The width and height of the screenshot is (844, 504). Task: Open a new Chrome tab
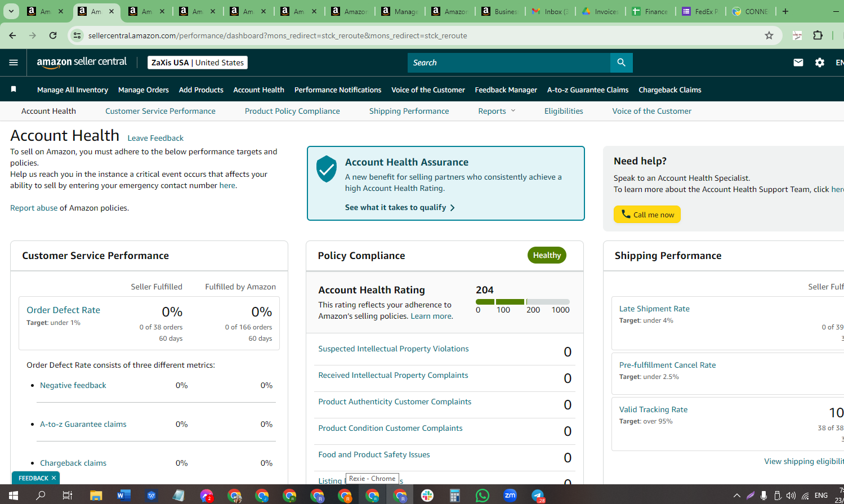pos(785,11)
